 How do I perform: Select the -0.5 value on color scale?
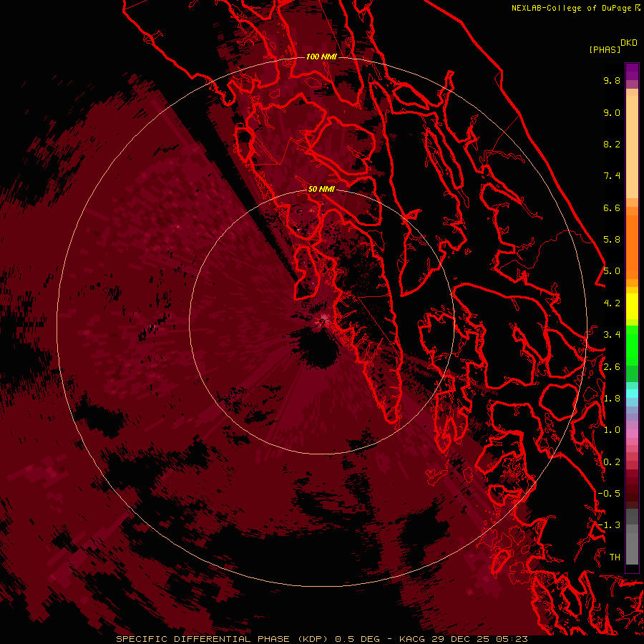[609, 494]
